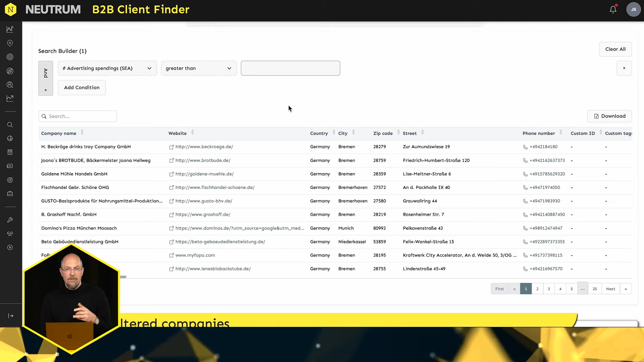Screen dimensions: 644x362
Task: Open the JS user avatar menu
Action: (x=633, y=9)
